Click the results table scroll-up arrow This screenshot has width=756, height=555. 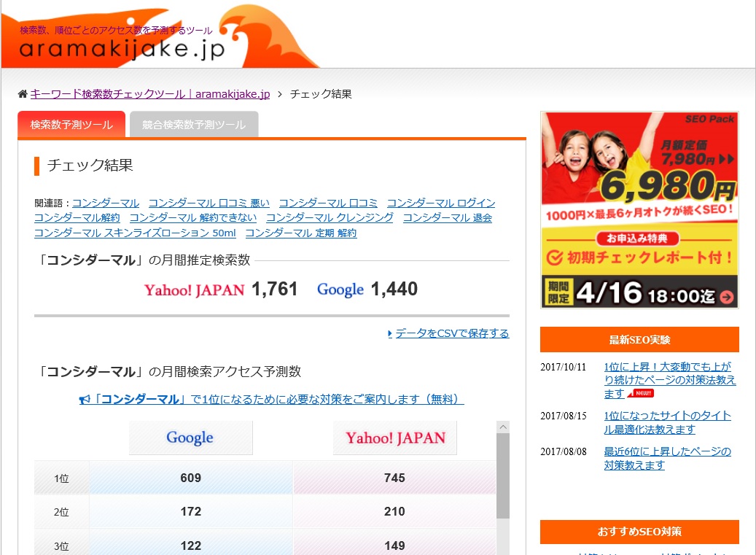click(x=503, y=427)
